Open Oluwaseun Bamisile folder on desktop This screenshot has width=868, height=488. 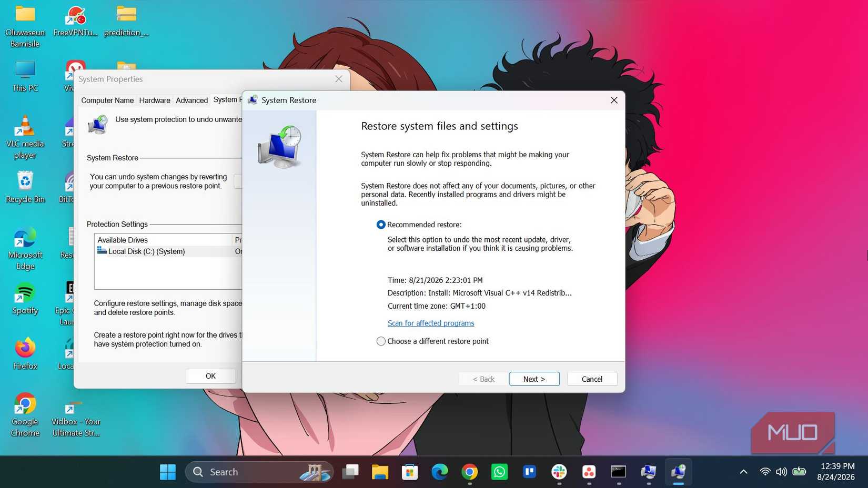[25, 26]
